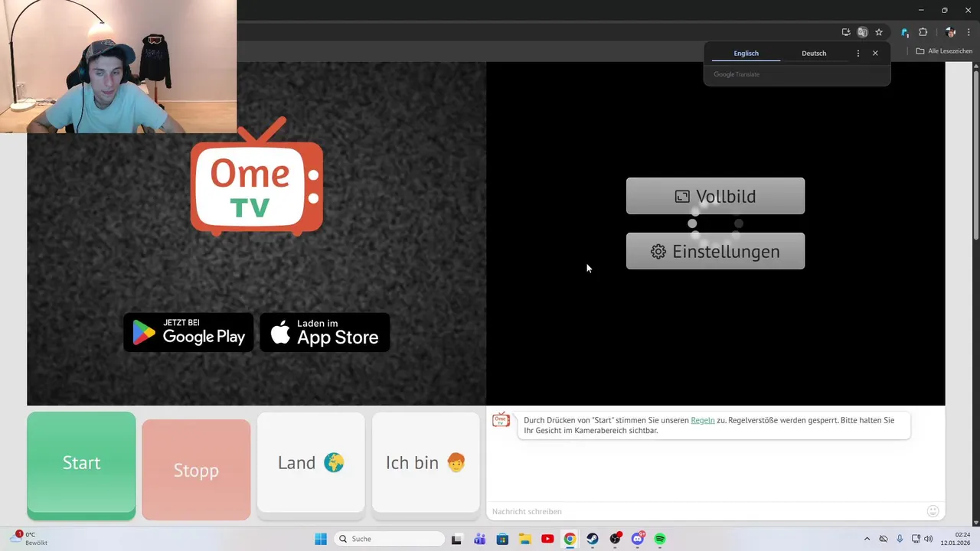Click the Vollbild fullscreen button
This screenshot has height=551, width=980.
715,196
